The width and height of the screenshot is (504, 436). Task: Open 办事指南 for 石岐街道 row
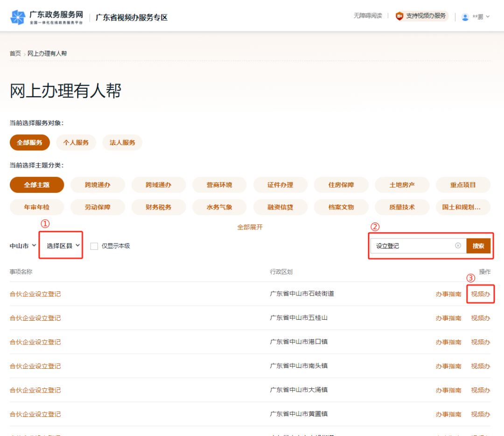(x=448, y=294)
